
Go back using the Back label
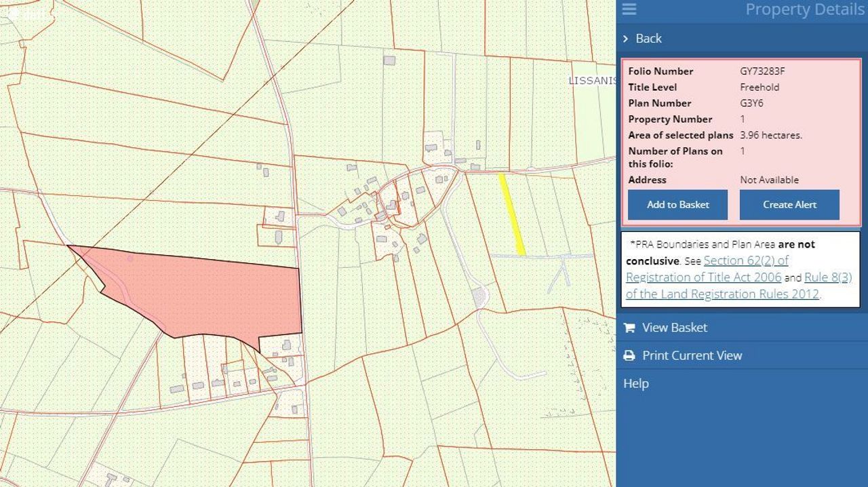[x=648, y=39]
